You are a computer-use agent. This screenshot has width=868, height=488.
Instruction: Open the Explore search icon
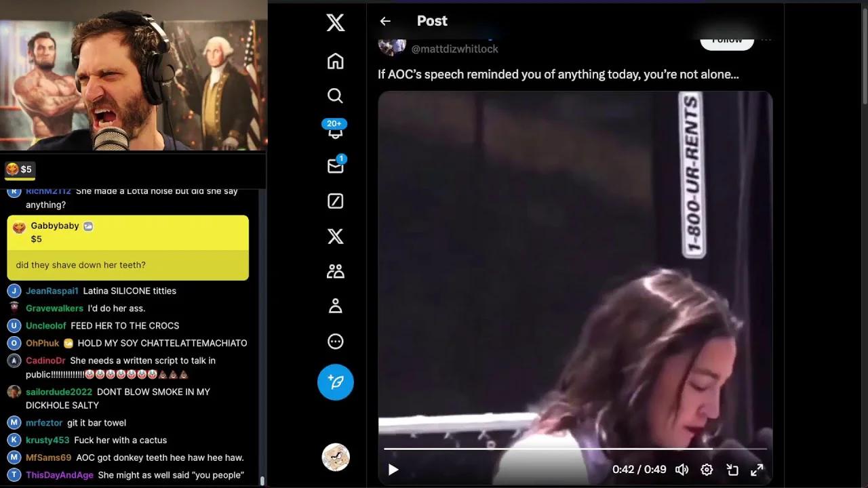pyautogui.click(x=336, y=96)
